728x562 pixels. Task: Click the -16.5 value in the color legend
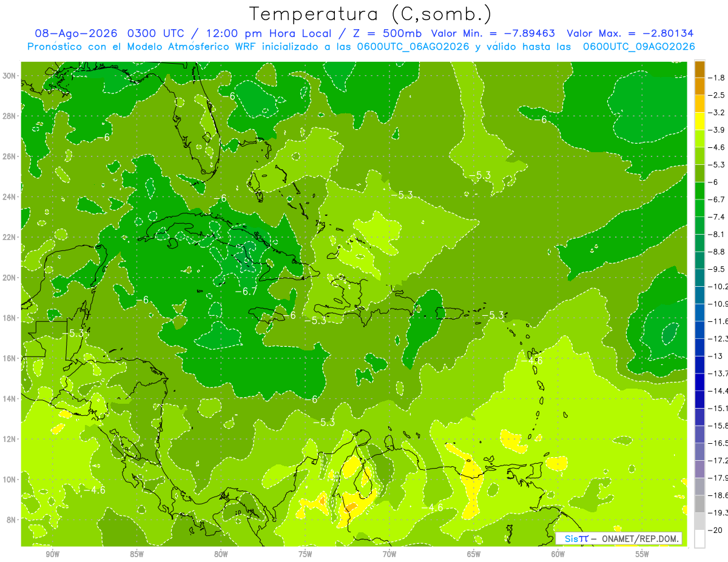point(718,443)
